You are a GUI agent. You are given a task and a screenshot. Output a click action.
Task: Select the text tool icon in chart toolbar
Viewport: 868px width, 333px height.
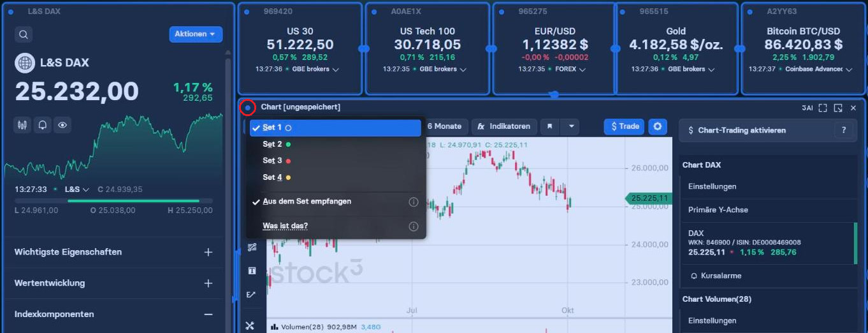pos(252,270)
